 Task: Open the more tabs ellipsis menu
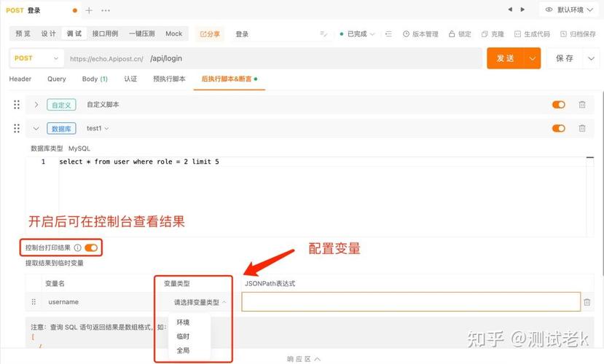coord(106,10)
